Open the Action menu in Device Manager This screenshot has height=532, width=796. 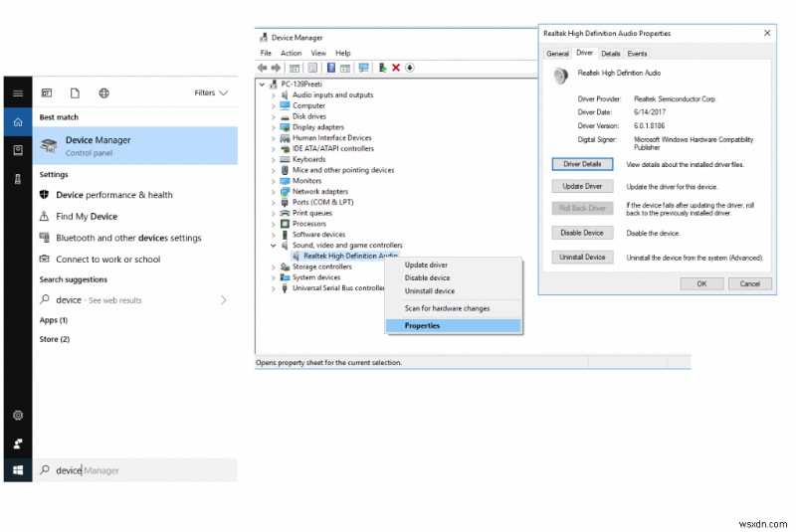(x=291, y=53)
